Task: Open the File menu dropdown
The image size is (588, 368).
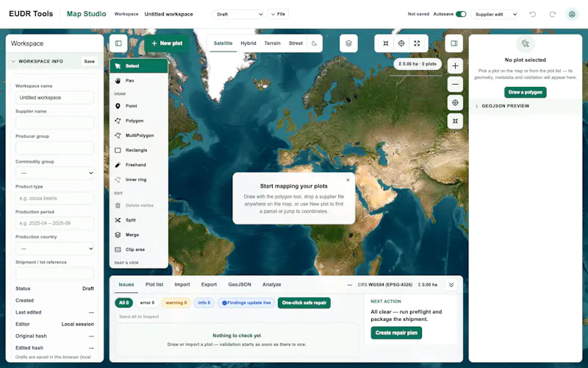Action: 278,14
